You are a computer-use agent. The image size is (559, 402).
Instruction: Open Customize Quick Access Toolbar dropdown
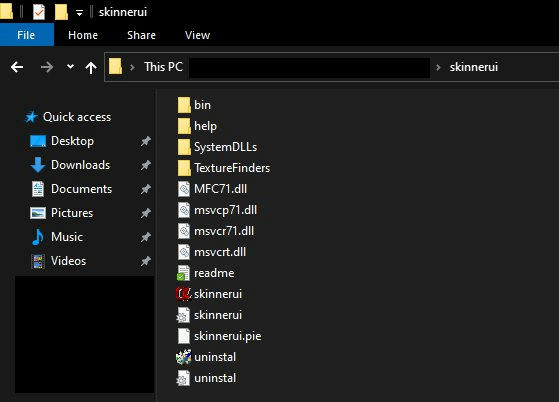pos(80,13)
